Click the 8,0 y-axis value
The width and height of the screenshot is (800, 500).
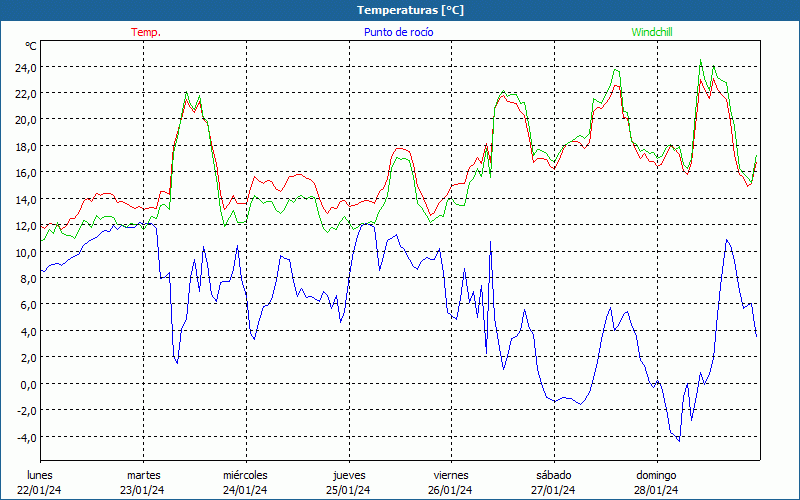coord(28,279)
